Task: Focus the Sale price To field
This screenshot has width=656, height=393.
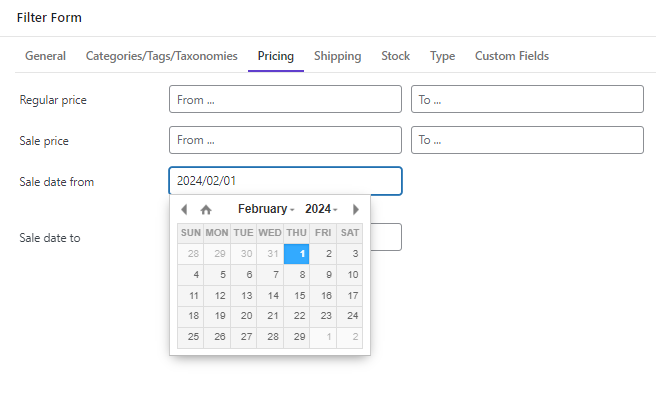Action: [527, 140]
